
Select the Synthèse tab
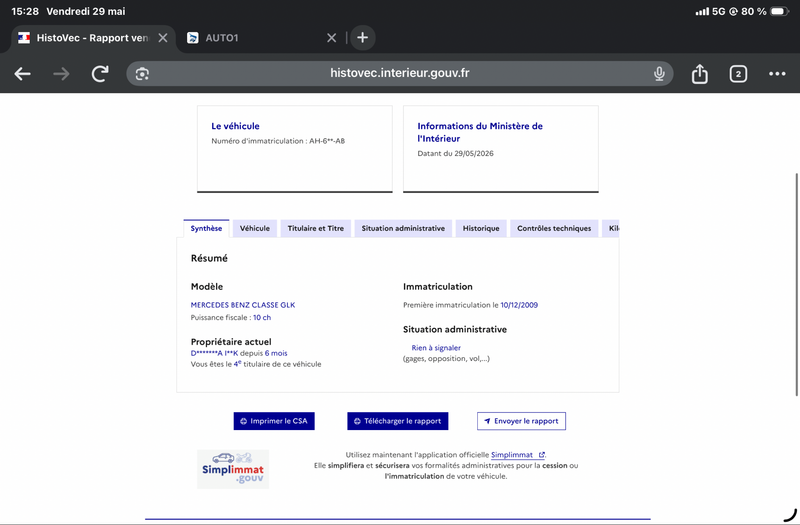coord(206,228)
